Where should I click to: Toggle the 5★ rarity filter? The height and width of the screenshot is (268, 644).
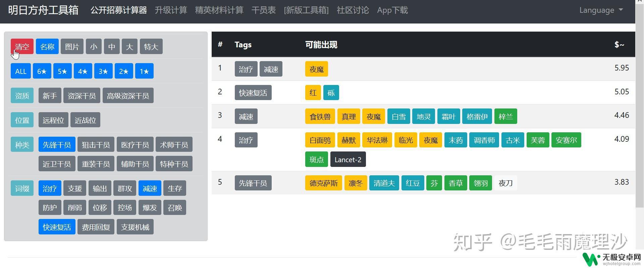click(62, 71)
